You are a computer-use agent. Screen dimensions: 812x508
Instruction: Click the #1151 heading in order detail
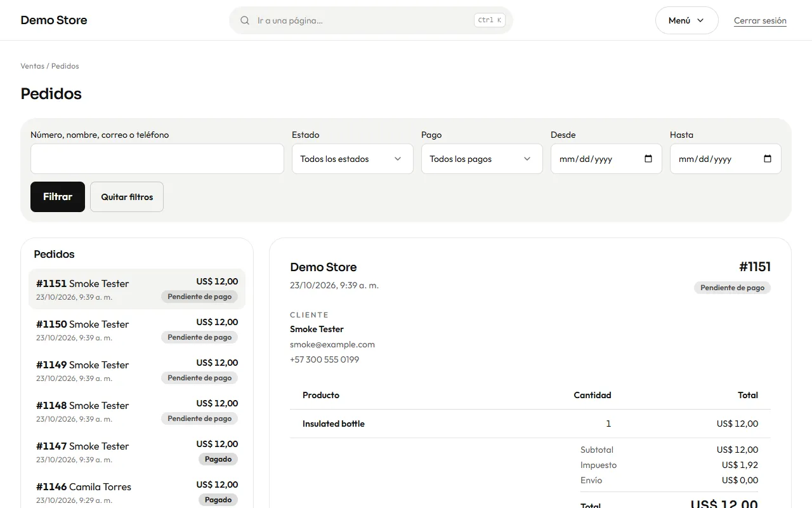[x=755, y=267]
